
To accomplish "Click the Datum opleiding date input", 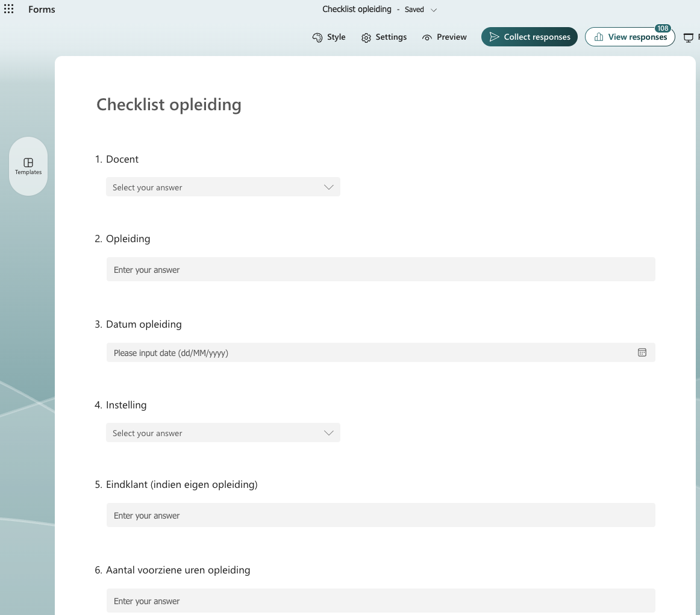I will click(x=380, y=352).
